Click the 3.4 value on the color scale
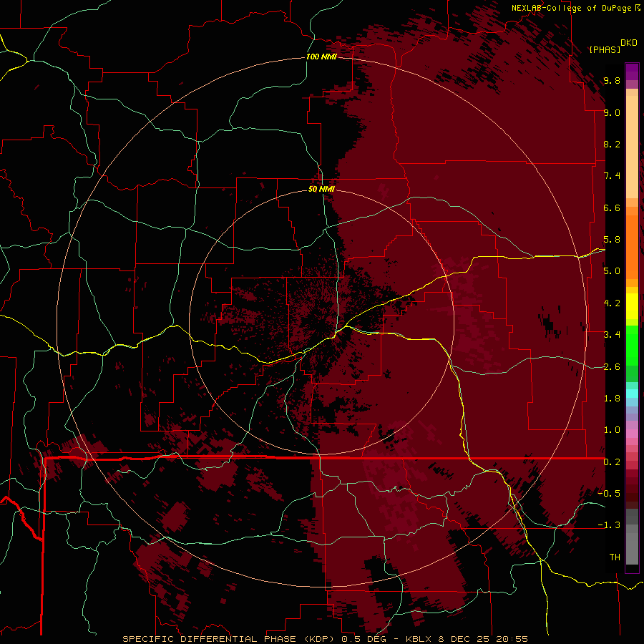The height and width of the screenshot is (644, 644). [x=612, y=335]
